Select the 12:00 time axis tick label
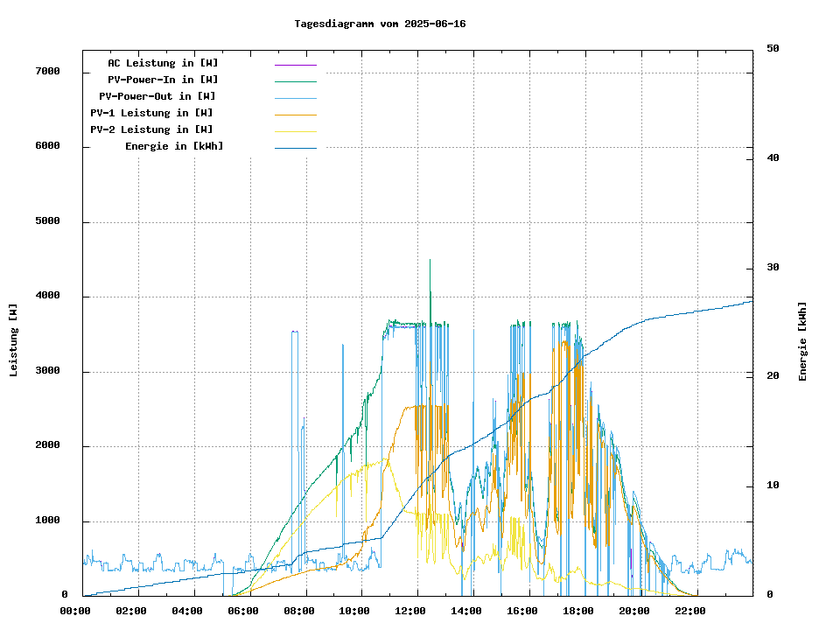This screenshot has width=840, height=630. point(410,611)
